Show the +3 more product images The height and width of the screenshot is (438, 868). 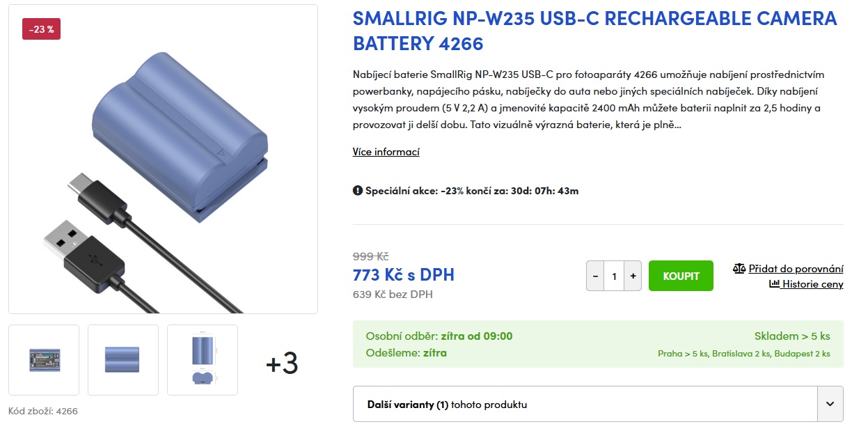[282, 363]
